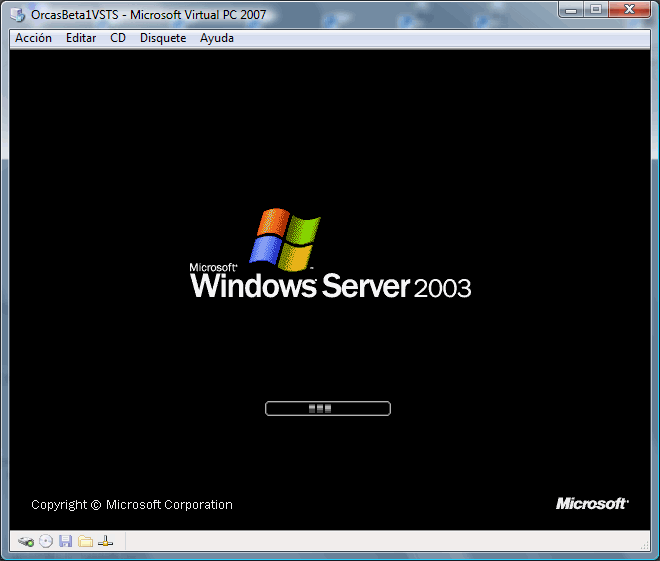Screen dimensions: 660x561
Task: Click the Windows Server 2003 boot progress bar
Action: (x=328, y=408)
